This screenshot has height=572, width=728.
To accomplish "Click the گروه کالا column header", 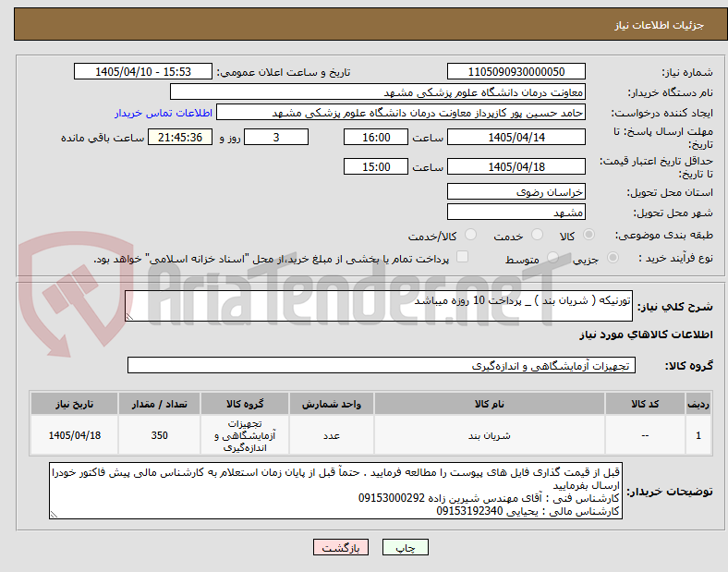I will [x=245, y=404].
